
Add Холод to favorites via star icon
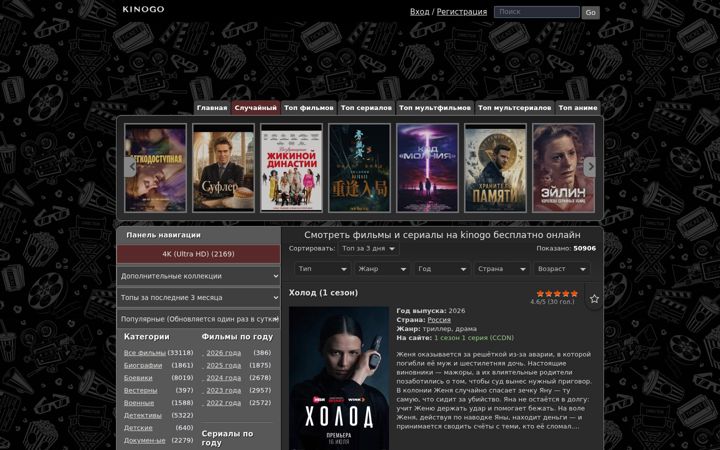594,299
